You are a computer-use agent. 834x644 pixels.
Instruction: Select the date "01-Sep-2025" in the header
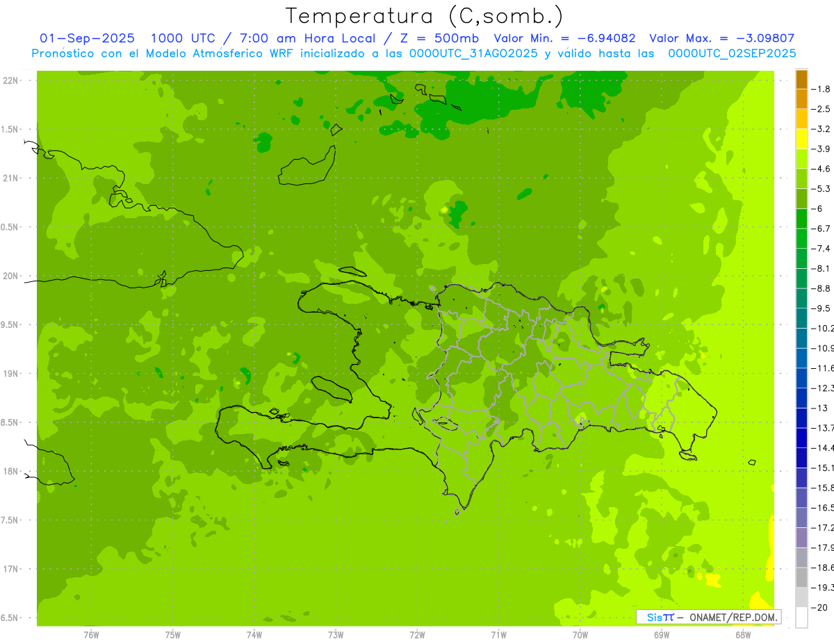[88, 38]
